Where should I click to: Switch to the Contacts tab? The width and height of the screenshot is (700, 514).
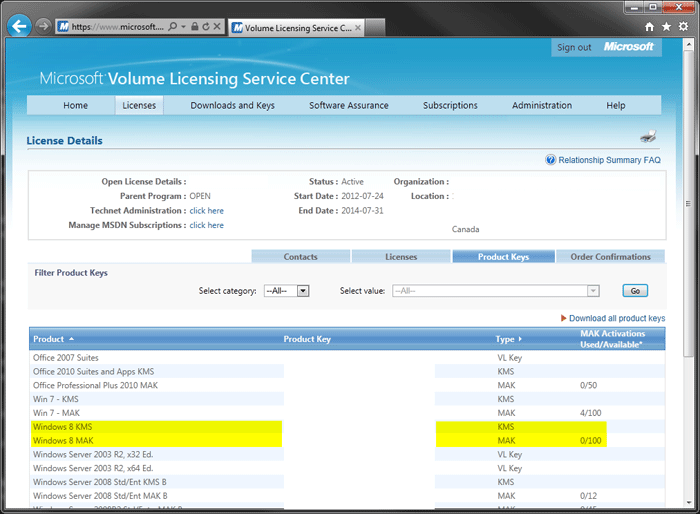300,257
